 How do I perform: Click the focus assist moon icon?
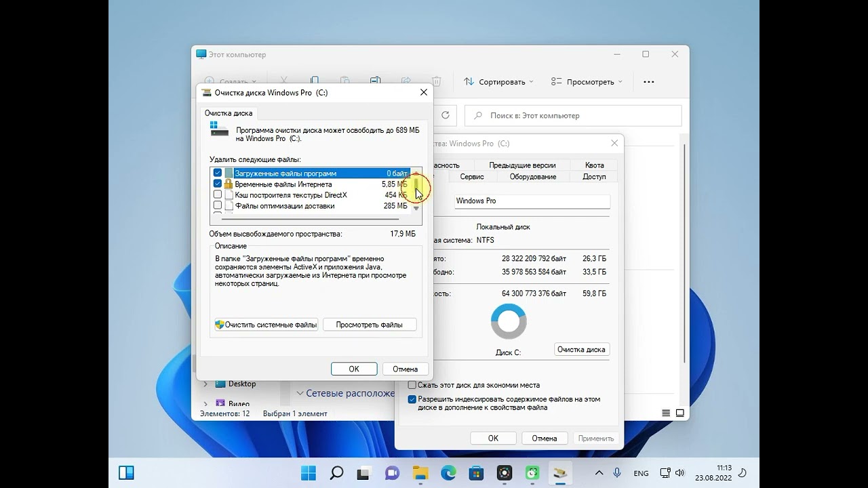click(743, 473)
